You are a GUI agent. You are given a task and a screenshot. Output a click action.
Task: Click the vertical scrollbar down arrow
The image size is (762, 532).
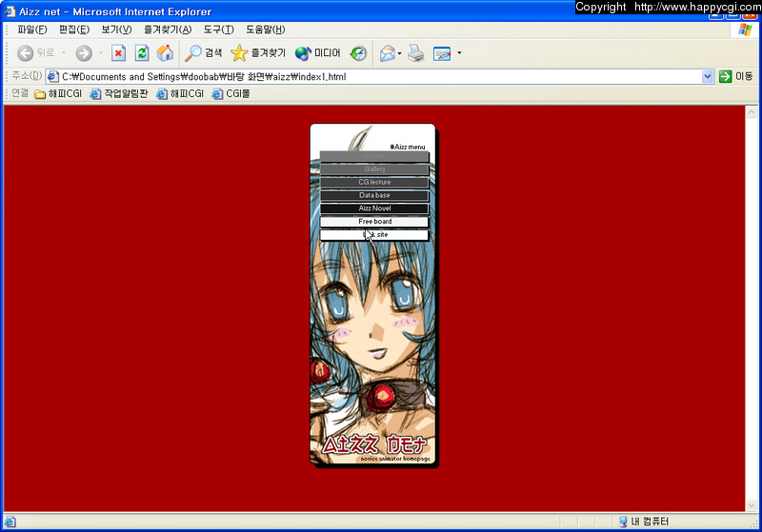[x=752, y=505]
